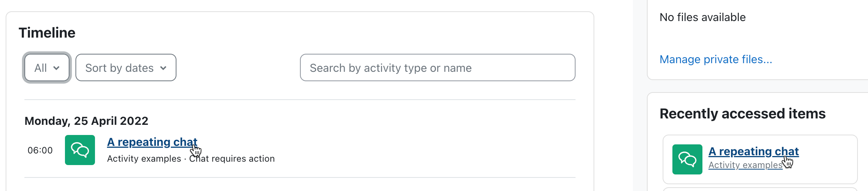Viewport: 868px width, 191px height.
Task: Open Manage private files link
Action: tap(716, 59)
